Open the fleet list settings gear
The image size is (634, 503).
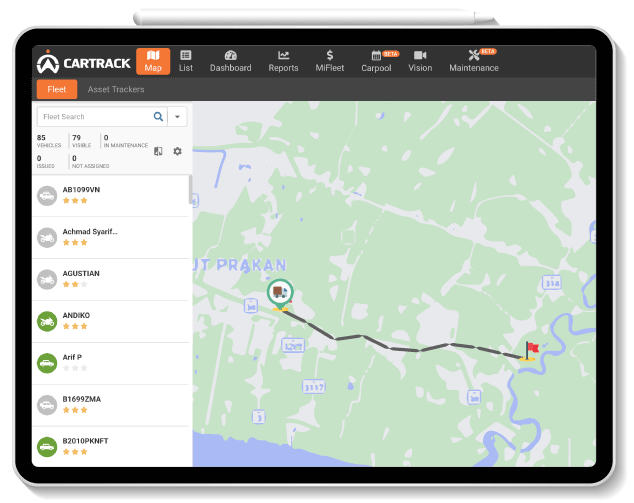178,151
